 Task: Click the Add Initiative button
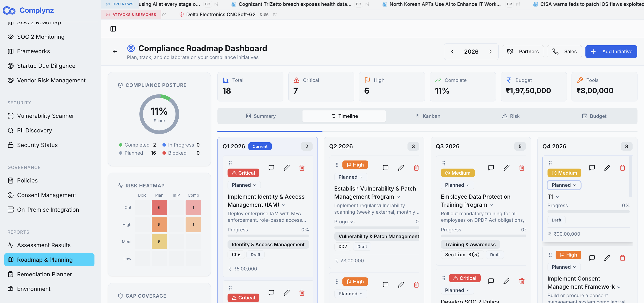pos(611,51)
